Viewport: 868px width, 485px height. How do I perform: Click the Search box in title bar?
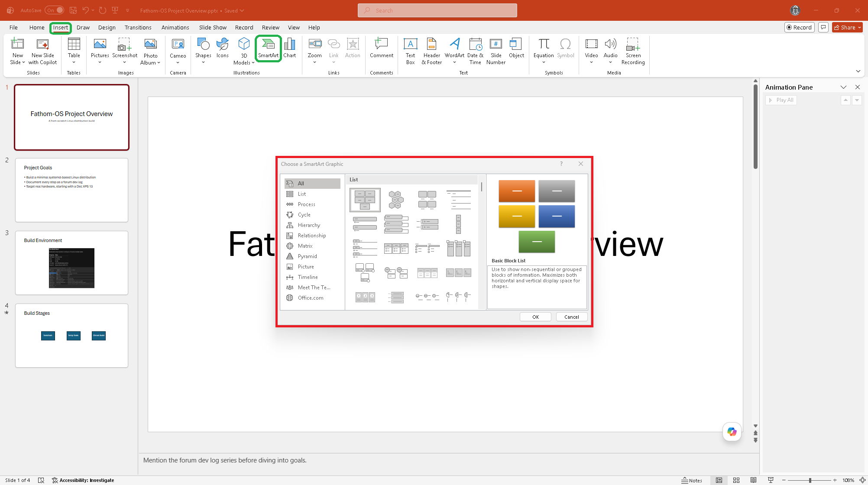tap(437, 10)
